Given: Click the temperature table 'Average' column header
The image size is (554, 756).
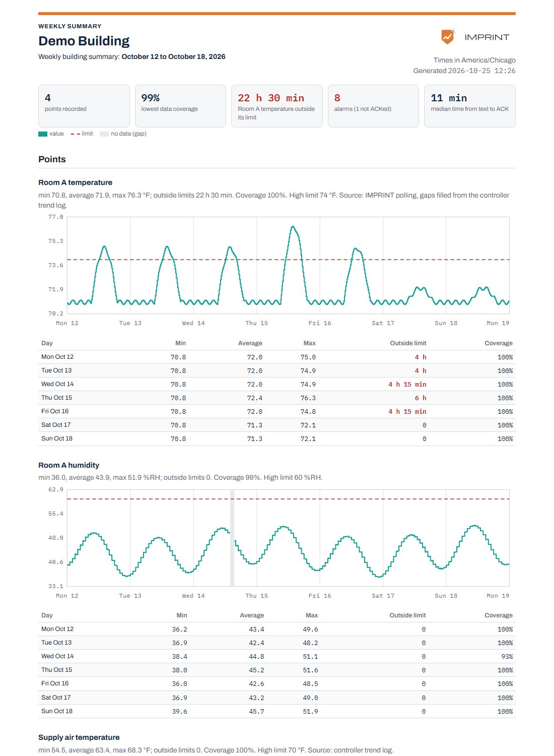Looking at the screenshot, I should pyautogui.click(x=250, y=343).
